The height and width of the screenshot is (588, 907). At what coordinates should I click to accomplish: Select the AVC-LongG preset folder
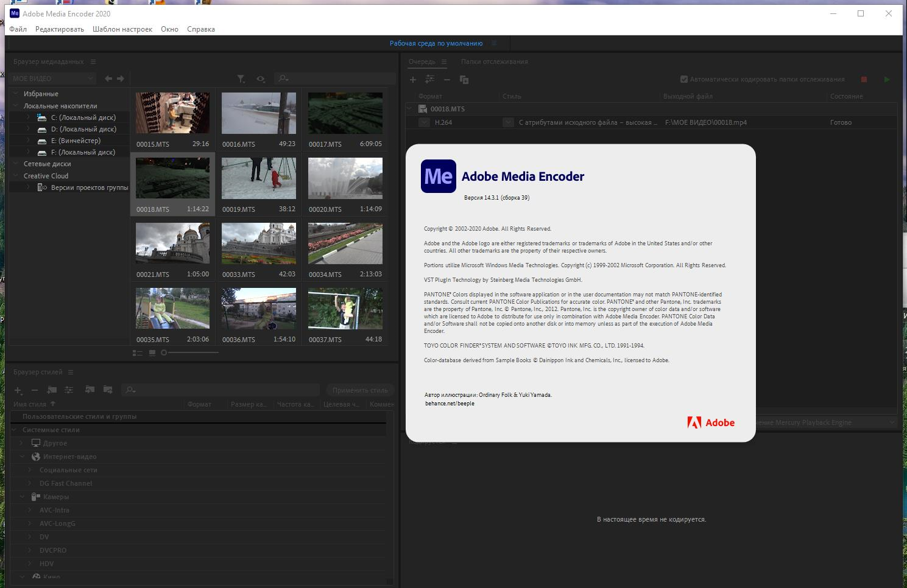(57, 523)
